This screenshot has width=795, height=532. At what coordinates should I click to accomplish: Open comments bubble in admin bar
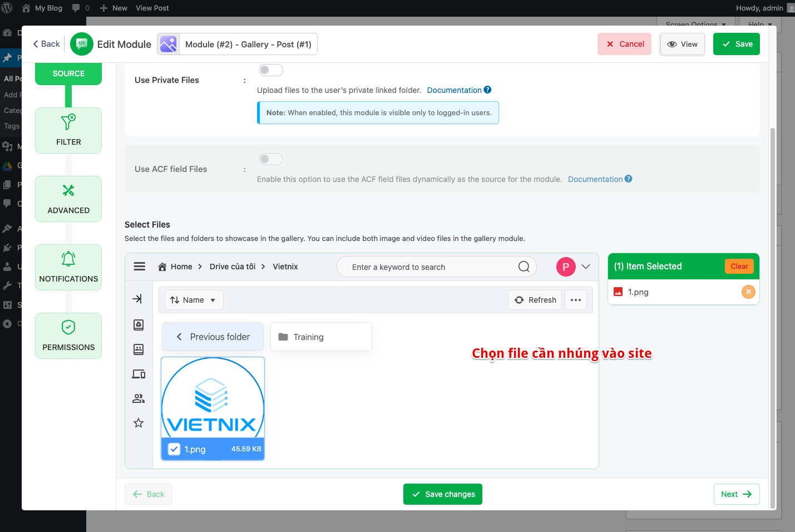click(x=76, y=8)
